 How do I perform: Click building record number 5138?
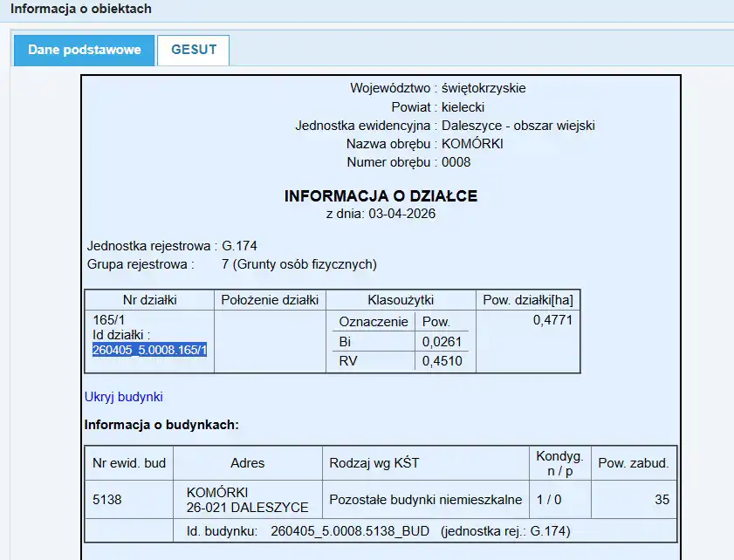click(x=107, y=500)
